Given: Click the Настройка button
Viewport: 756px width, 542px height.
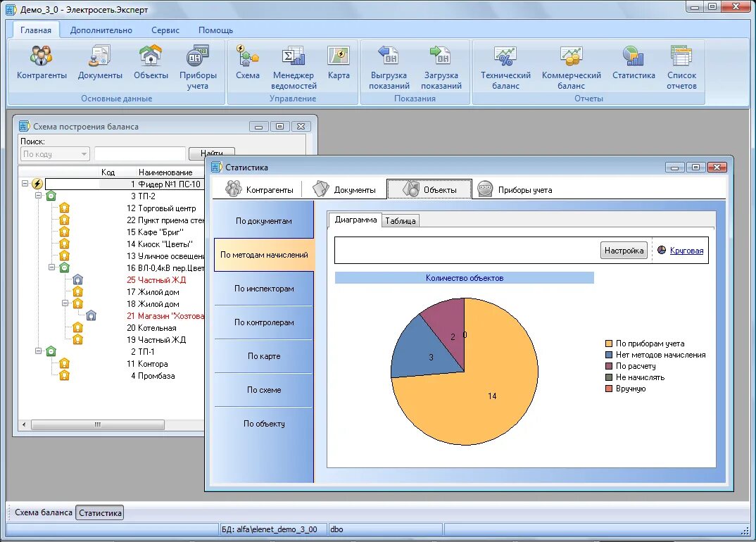Looking at the screenshot, I should point(624,251).
